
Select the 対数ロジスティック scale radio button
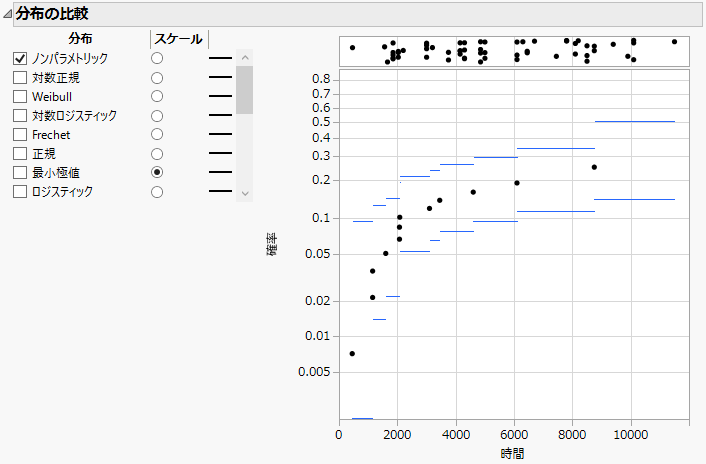click(157, 116)
